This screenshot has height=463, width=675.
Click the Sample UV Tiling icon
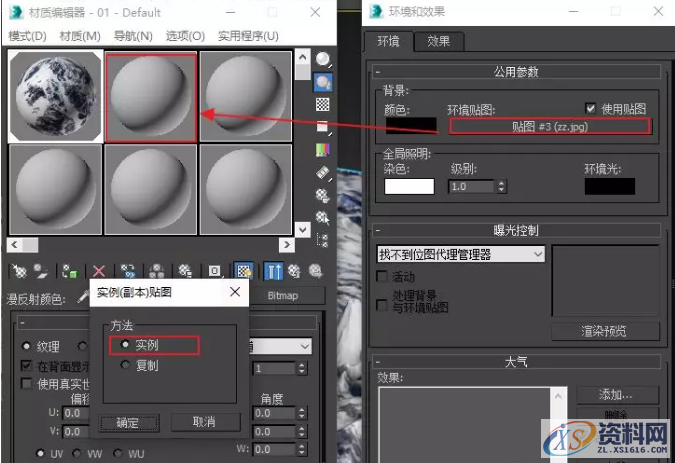[x=323, y=127]
